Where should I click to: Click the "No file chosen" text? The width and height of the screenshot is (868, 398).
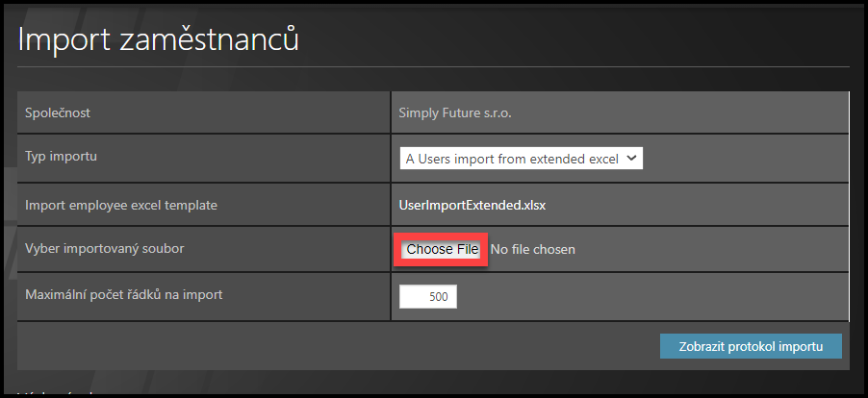tap(532, 250)
